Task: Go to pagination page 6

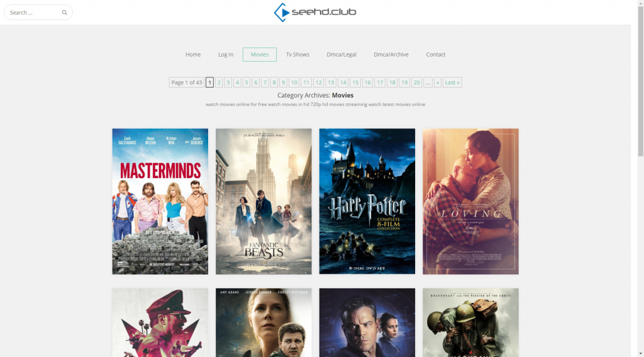Action: pyautogui.click(x=255, y=82)
